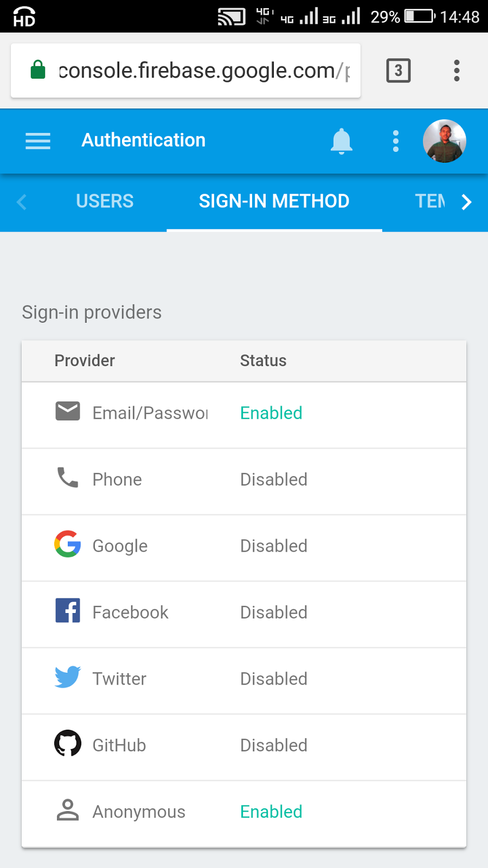Viewport: 488px width, 868px height.
Task: Click Twitter's Disabled status
Action: pos(274,679)
